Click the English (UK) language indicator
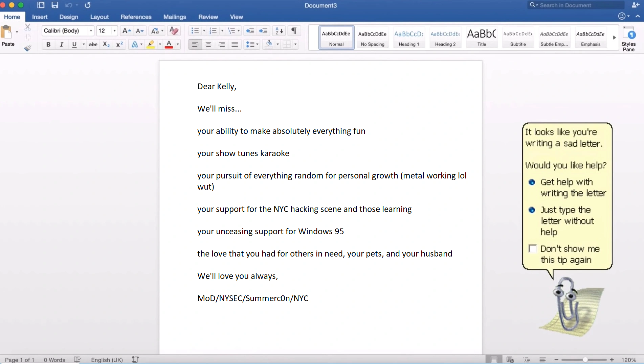Image resolution: width=644 pixels, height=364 pixels. pos(107,360)
